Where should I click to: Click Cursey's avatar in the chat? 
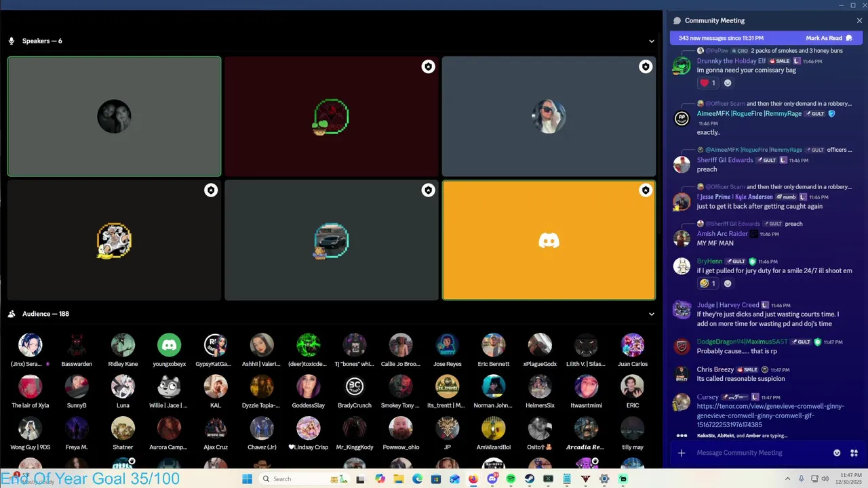tap(682, 402)
